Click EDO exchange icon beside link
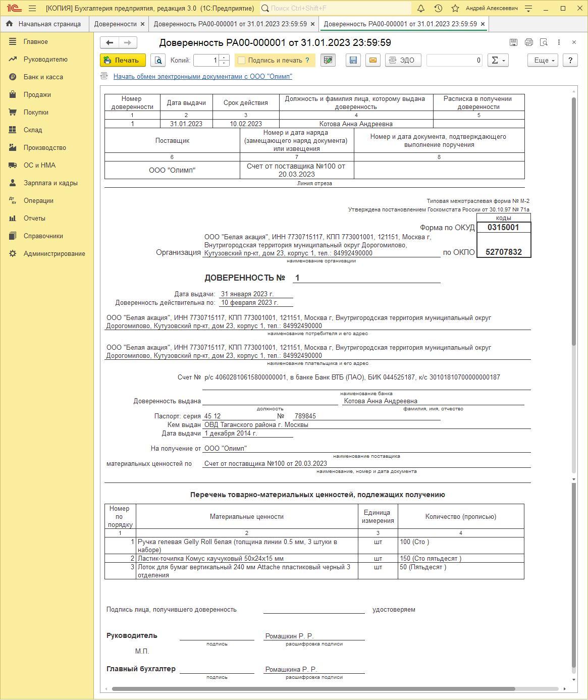Image resolution: width=588 pixels, height=700 pixels. (104, 76)
